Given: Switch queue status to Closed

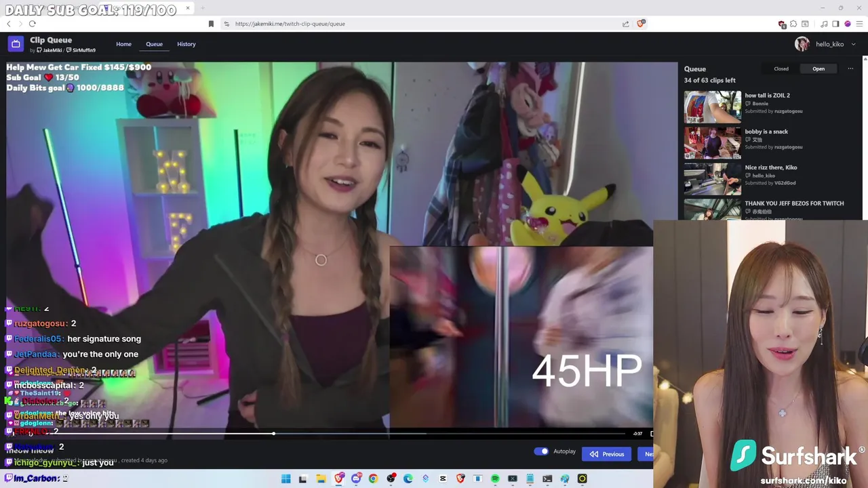Looking at the screenshot, I should 781,68.
